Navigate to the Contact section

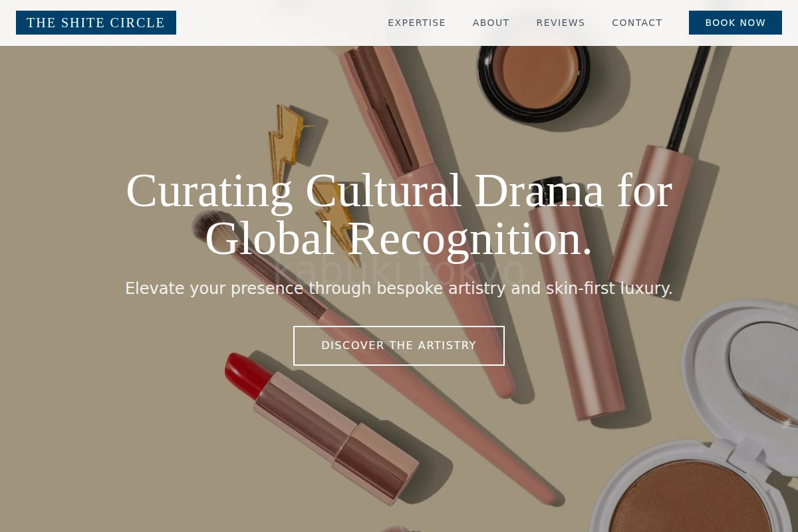click(637, 23)
